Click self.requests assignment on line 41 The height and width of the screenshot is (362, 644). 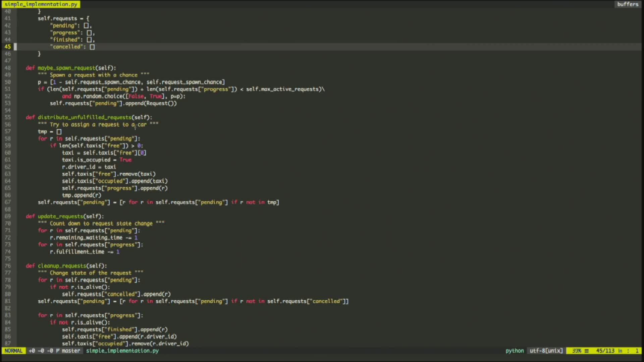(63, 18)
